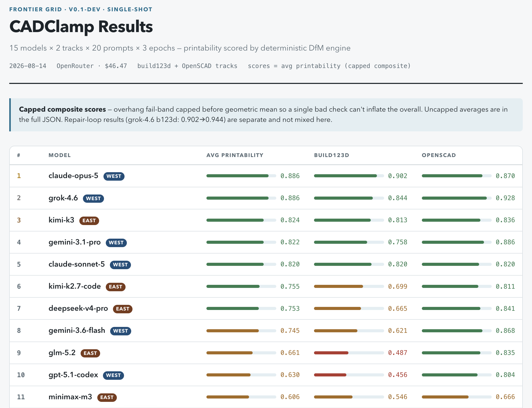The height and width of the screenshot is (408, 532).
Task: Click the BUILD123D column header
Action: point(331,155)
